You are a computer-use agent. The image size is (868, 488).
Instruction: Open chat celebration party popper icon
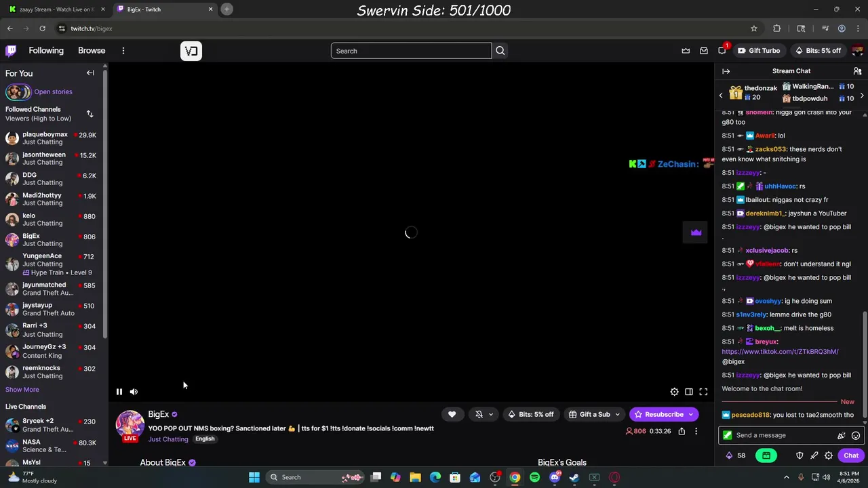(841, 435)
